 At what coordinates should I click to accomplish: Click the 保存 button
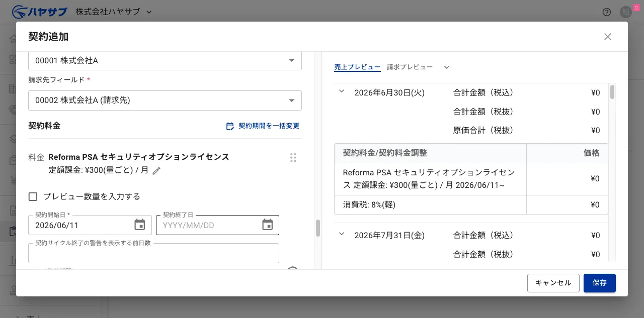pos(600,283)
